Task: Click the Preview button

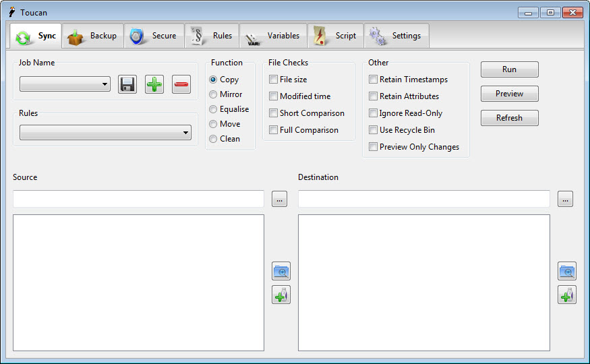Action: click(510, 94)
